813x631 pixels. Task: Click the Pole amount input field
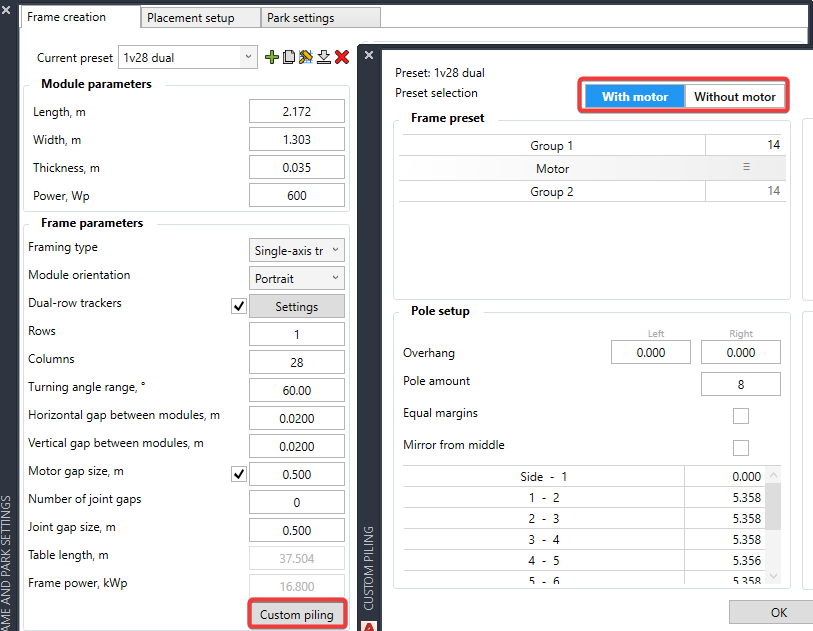tap(740, 384)
